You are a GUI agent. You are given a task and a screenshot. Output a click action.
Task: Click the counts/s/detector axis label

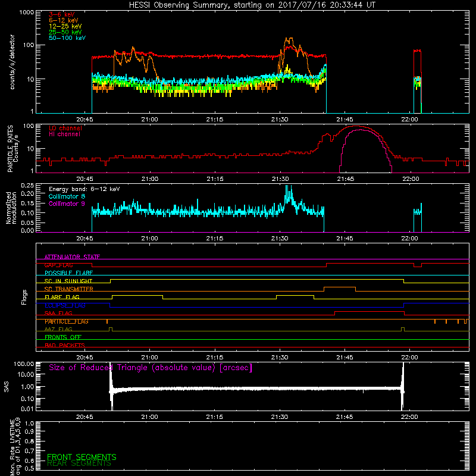coord(12,62)
